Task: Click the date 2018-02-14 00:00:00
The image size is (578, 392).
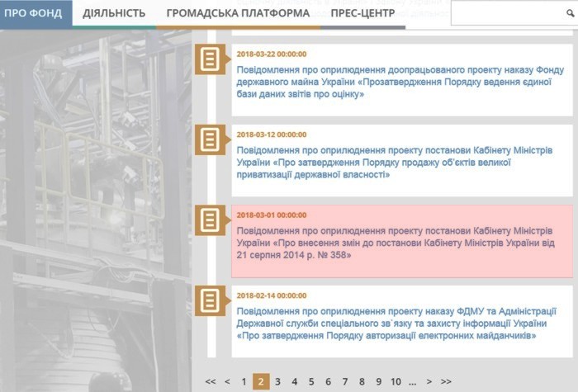Action: tap(272, 295)
